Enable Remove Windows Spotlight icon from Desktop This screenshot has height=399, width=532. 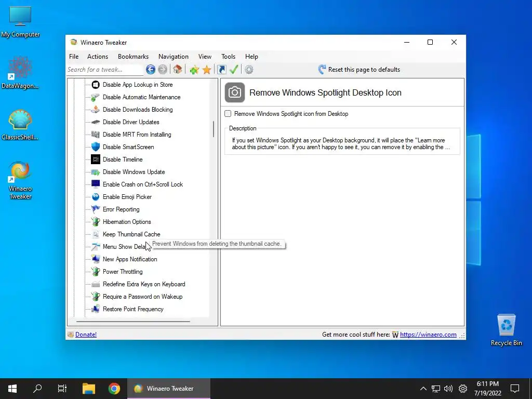(228, 114)
